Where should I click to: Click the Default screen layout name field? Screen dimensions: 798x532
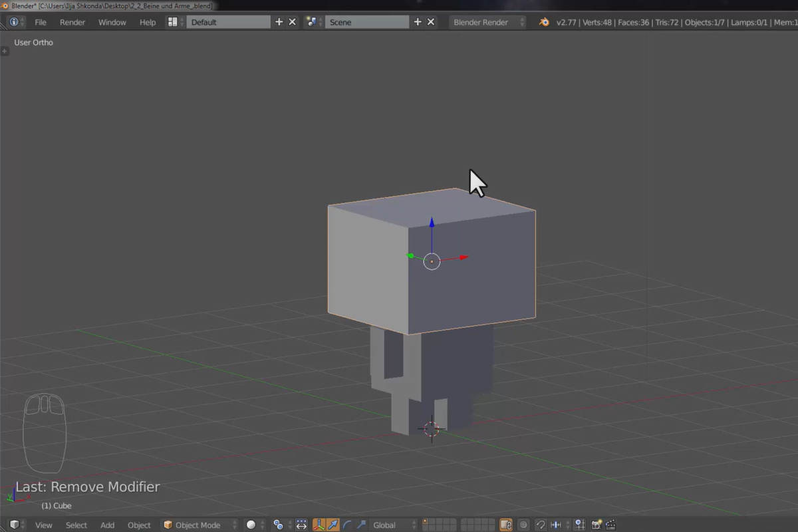point(228,22)
